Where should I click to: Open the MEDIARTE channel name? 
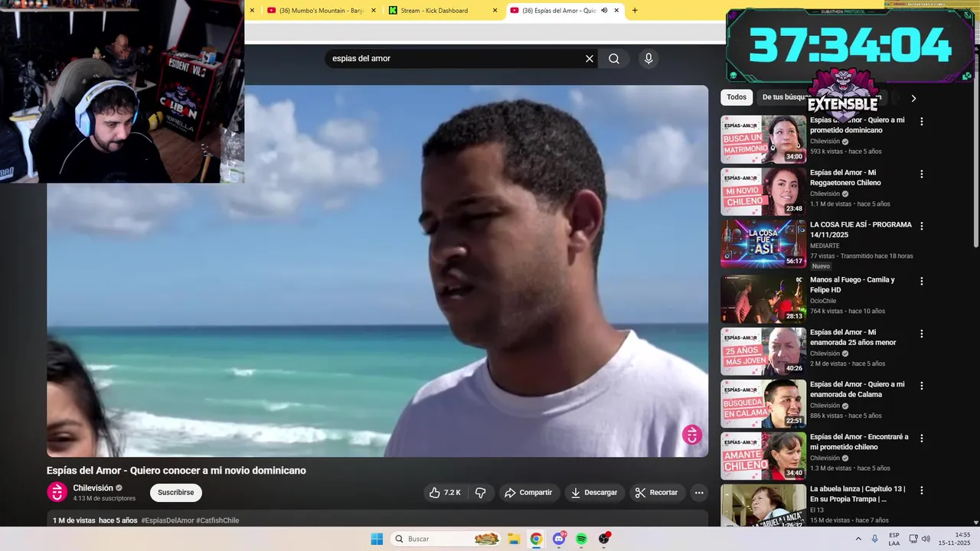pyautogui.click(x=825, y=246)
